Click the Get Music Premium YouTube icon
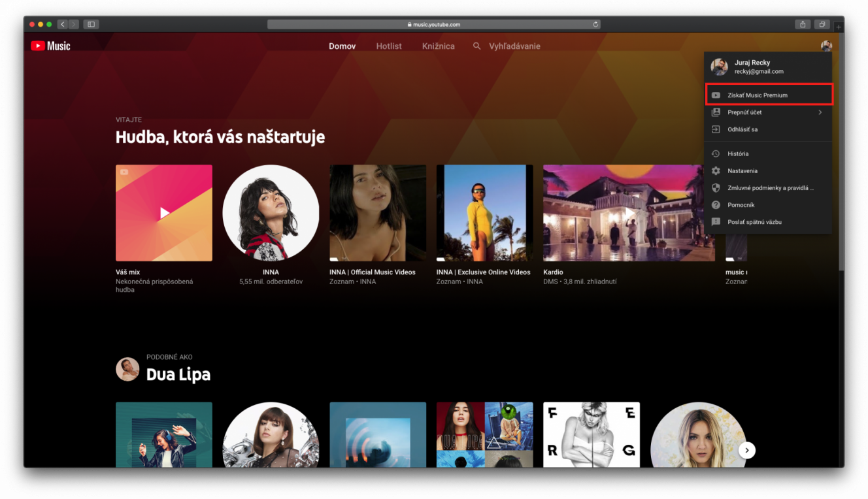The image size is (868, 499). tap(716, 95)
